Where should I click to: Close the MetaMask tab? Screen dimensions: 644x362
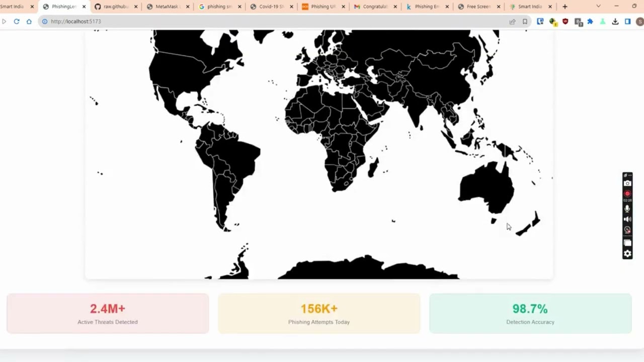coord(188,7)
